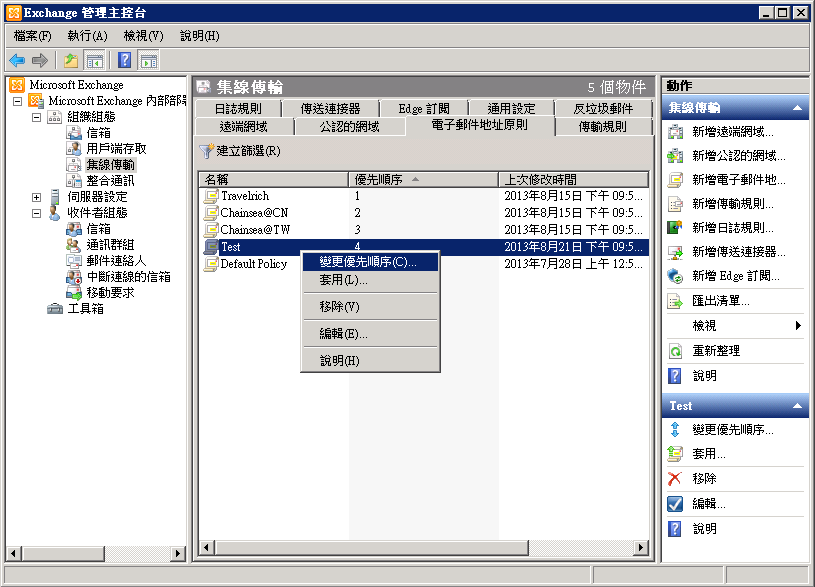Collapse the 組織組態 tree node
The height and width of the screenshot is (587, 815).
[36, 117]
